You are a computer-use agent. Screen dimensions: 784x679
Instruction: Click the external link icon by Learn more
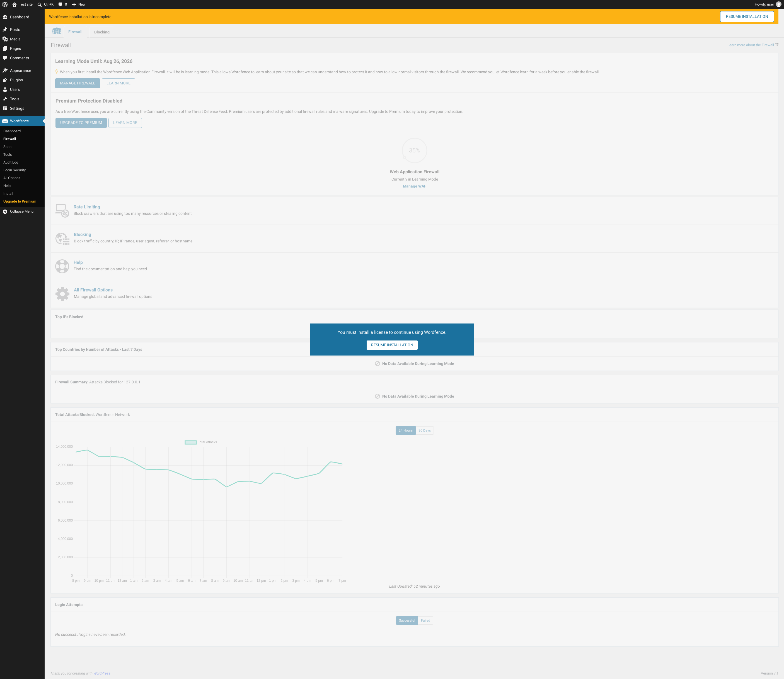click(776, 45)
